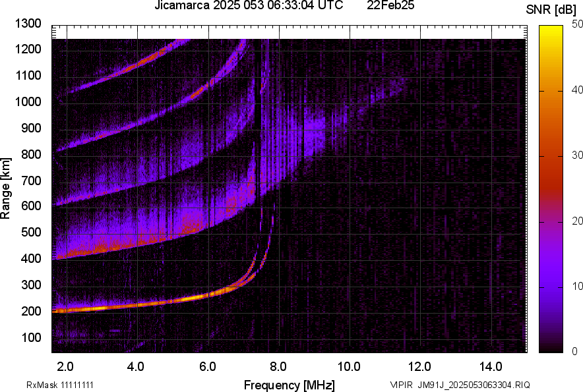The width and height of the screenshot is (583, 392).
Task: Click the range tick label '1100'
Action: (x=28, y=75)
